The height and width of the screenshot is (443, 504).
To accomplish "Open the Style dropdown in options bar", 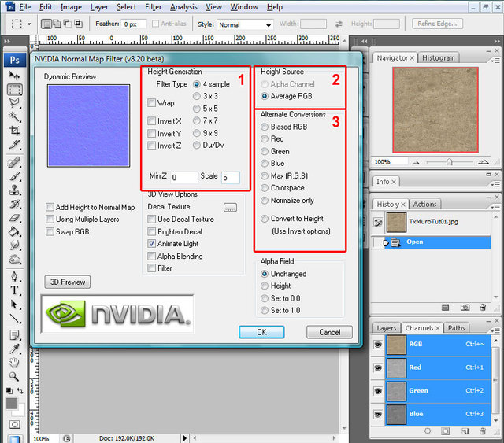I will 245,25.
